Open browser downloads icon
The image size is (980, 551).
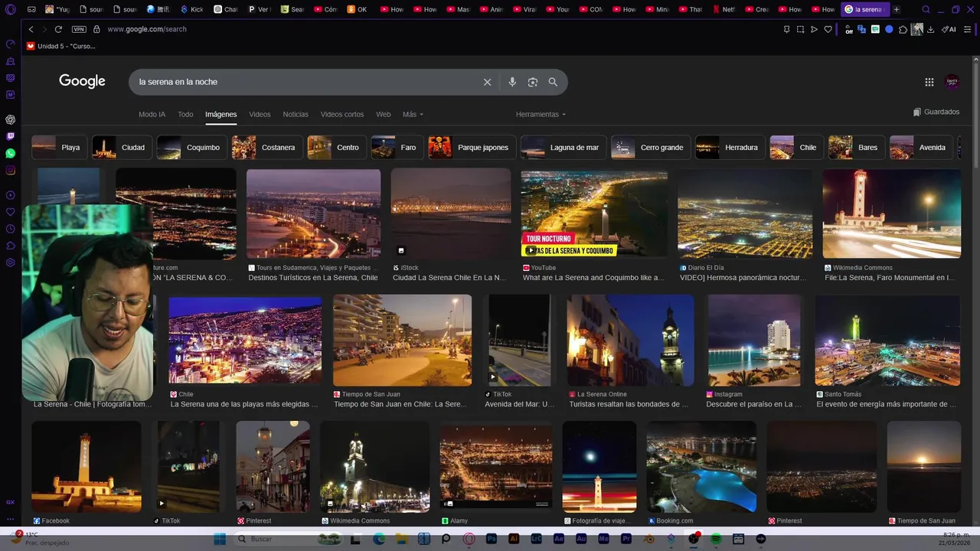coord(930,29)
